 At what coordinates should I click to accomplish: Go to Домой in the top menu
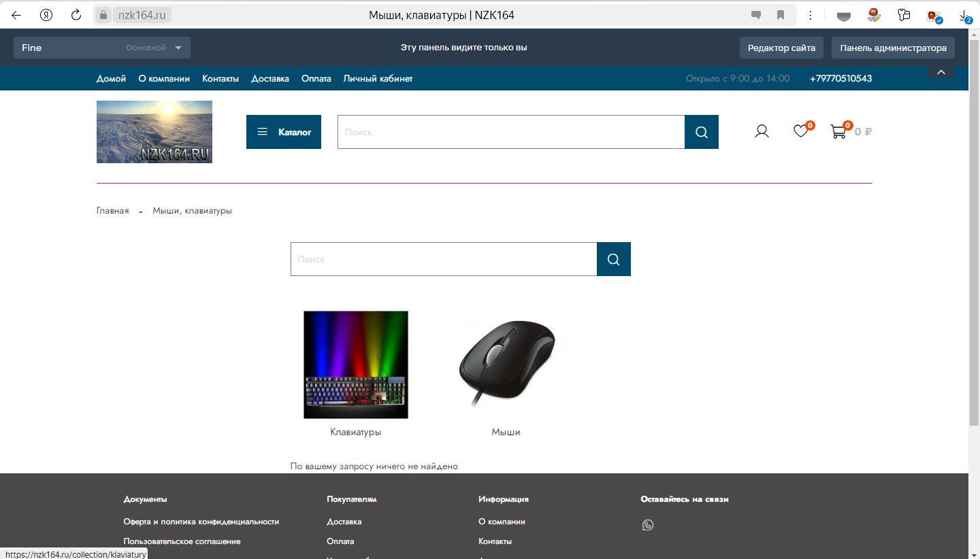point(112,79)
